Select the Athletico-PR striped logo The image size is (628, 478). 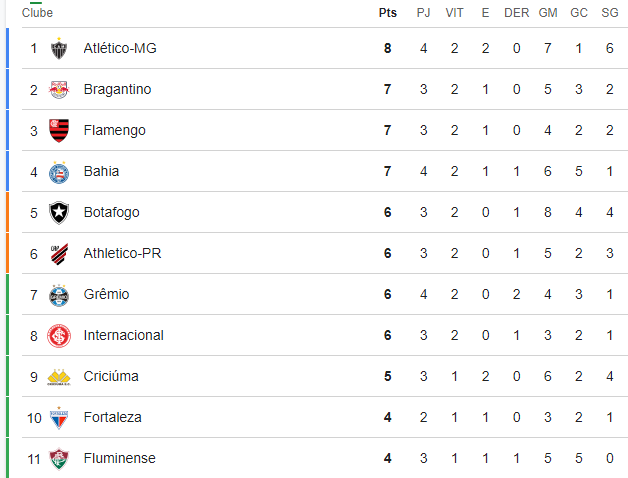[x=59, y=254]
